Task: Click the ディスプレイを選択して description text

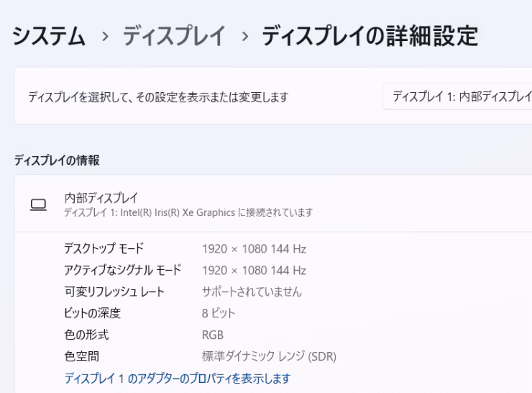Action: (x=158, y=97)
